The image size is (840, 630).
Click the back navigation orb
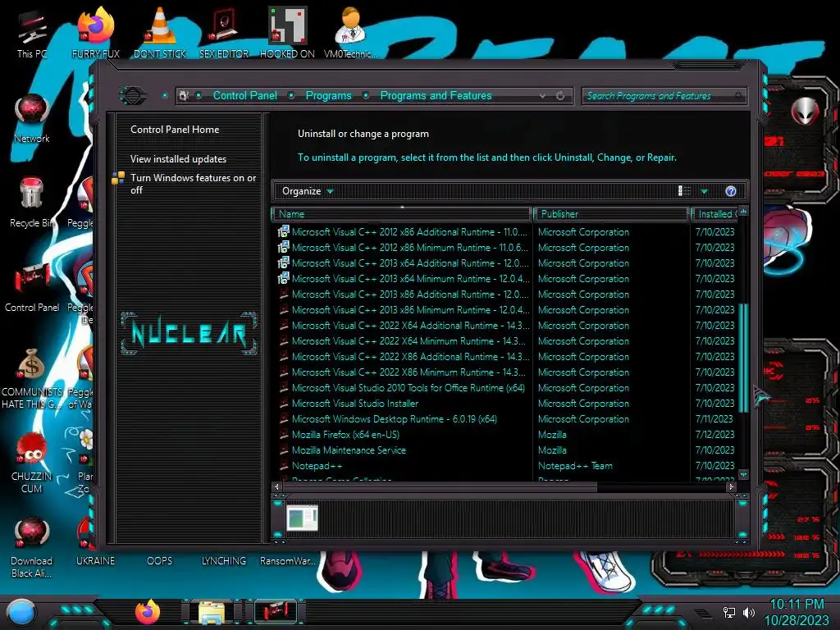click(x=132, y=96)
